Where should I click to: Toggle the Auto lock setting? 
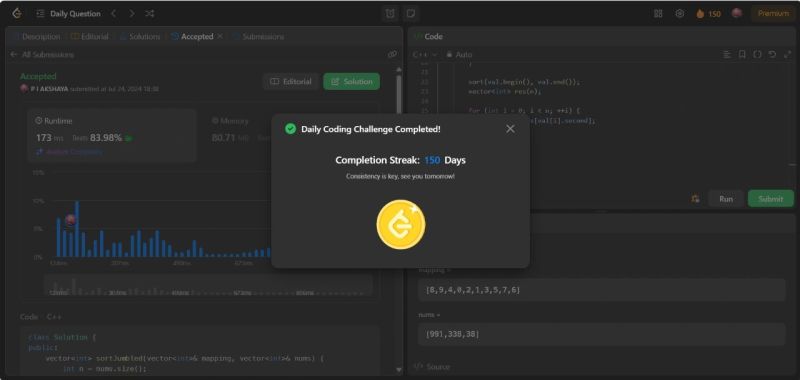tap(459, 55)
